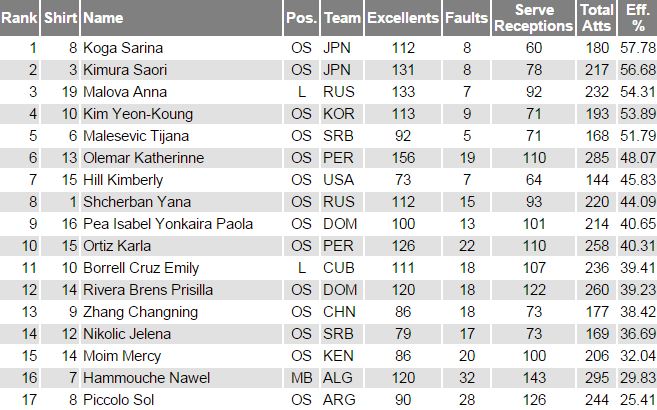Sort by Faults column header

point(466,18)
